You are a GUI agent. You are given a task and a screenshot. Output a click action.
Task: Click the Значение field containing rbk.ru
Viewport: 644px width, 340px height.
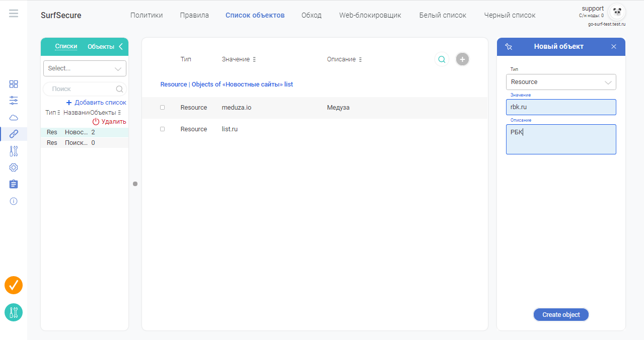(561, 107)
